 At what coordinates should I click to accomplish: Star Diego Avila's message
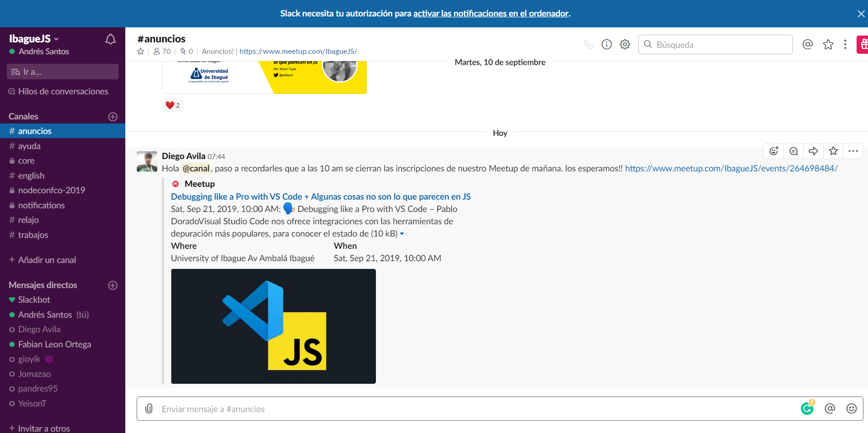click(833, 151)
